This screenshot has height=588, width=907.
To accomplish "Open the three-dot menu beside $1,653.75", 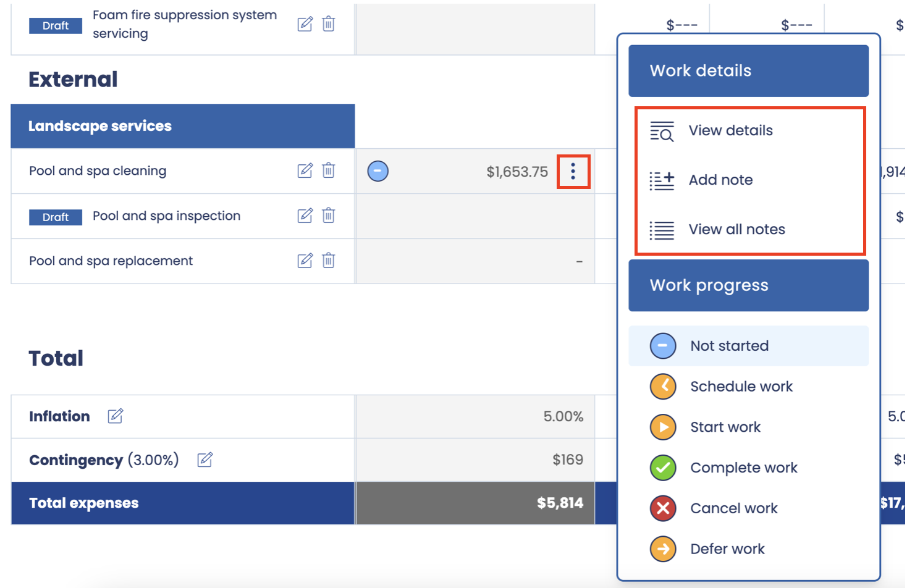I will pyautogui.click(x=573, y=171).
